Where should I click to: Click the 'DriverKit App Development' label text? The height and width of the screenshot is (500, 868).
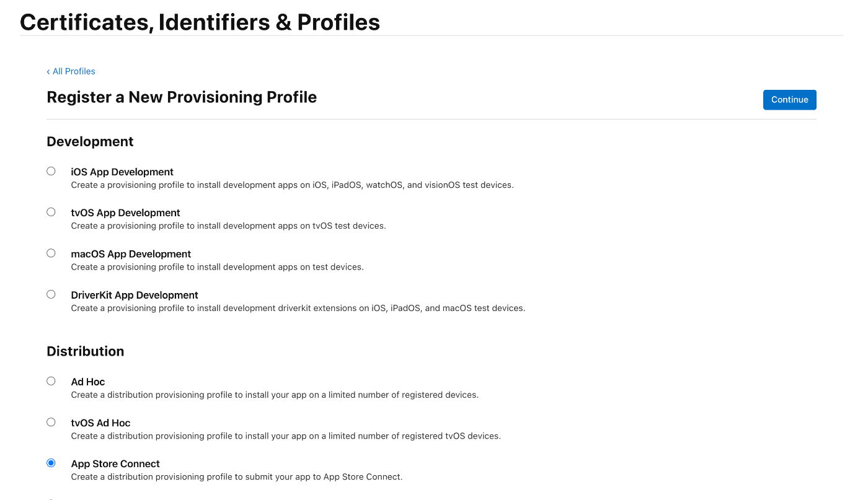(135, 295)
